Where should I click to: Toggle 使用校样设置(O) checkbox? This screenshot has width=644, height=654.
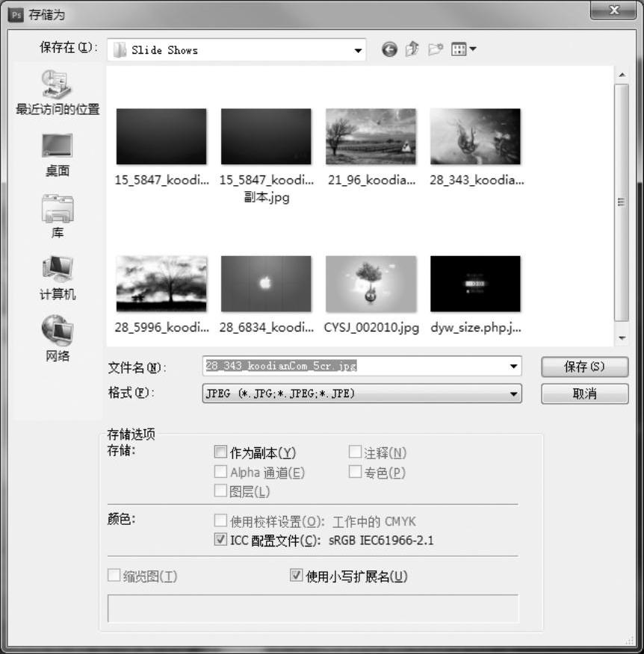click(x=220, y=520)
